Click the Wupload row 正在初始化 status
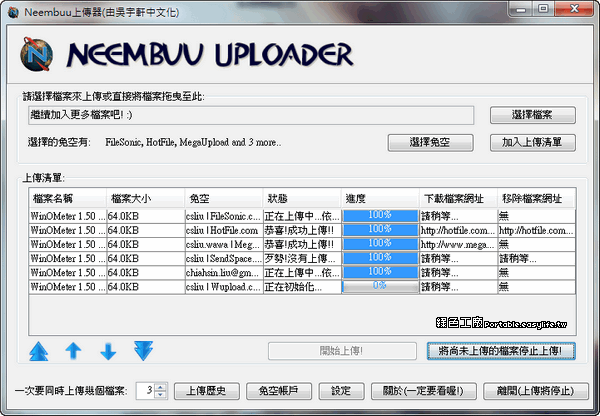Screen dimensions: 600x416 [x=302, y=287]
